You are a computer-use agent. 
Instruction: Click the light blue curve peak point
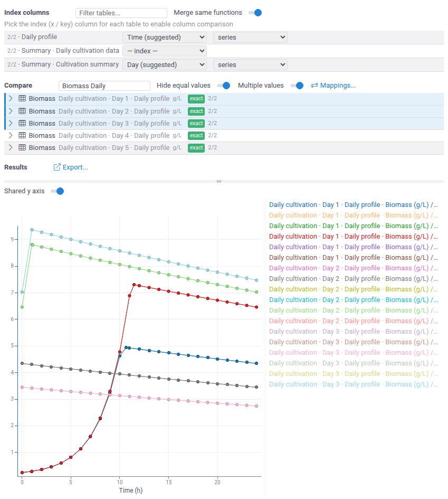32,230
